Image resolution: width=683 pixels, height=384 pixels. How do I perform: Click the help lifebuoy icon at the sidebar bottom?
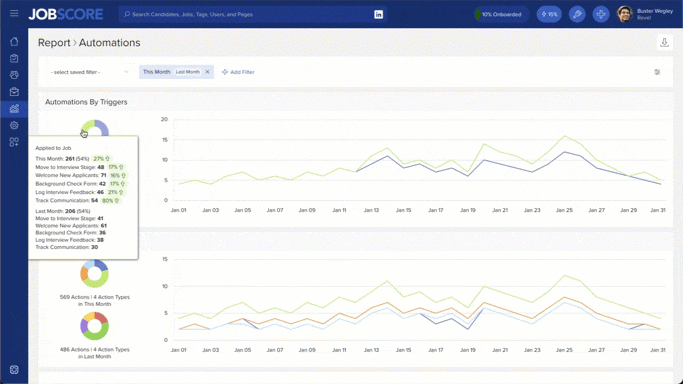coord(14,370)
